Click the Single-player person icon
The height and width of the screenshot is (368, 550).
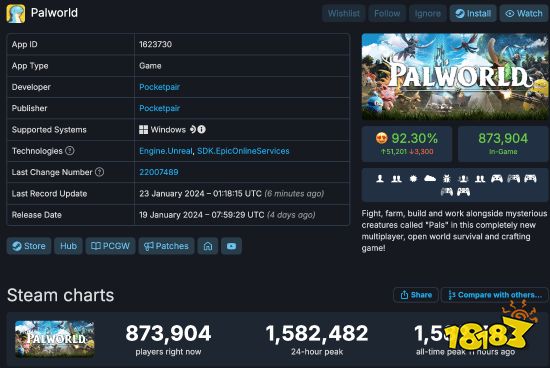coord(380,179)
